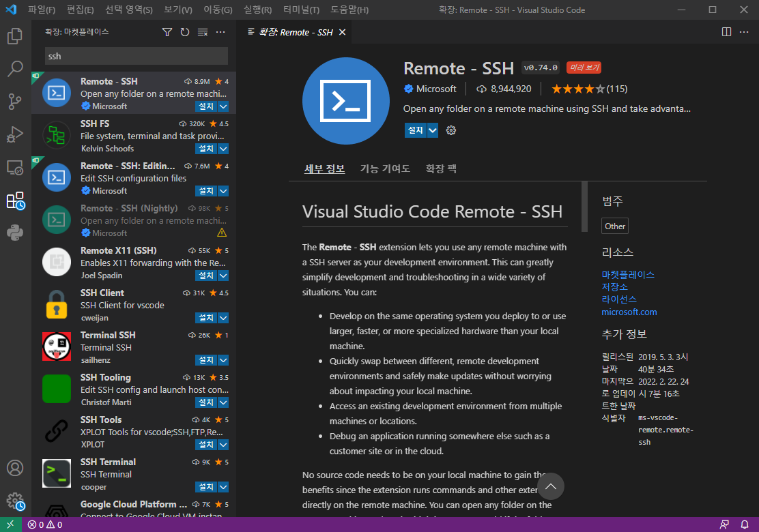Click the star rating (115)

[x=589, y=89]
